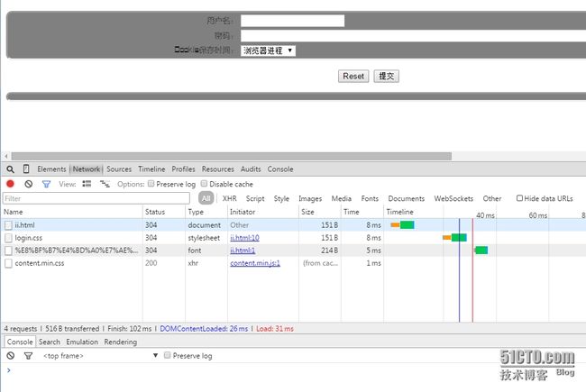Clear the console with its clear icon
The image size is (586, 392).
(x=11, y=356)
